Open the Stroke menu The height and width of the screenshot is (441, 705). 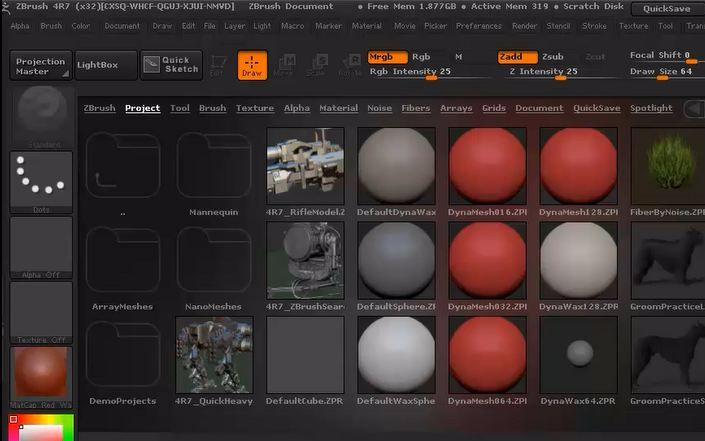(594, 26)
